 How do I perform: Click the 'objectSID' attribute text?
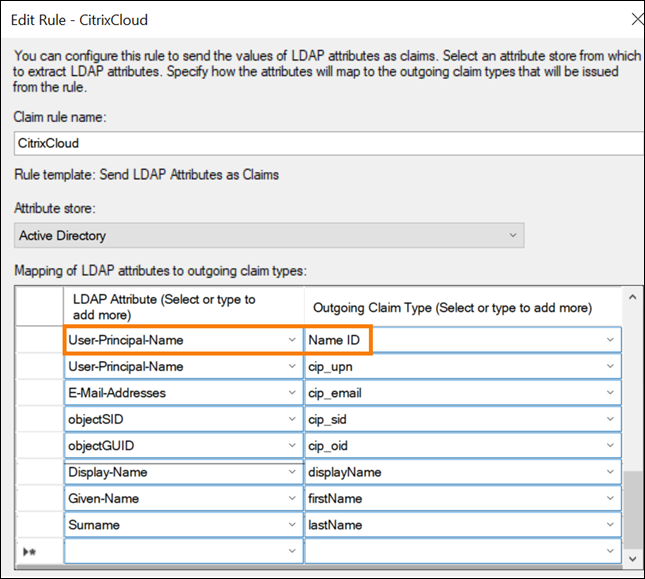tap(96, 419)
